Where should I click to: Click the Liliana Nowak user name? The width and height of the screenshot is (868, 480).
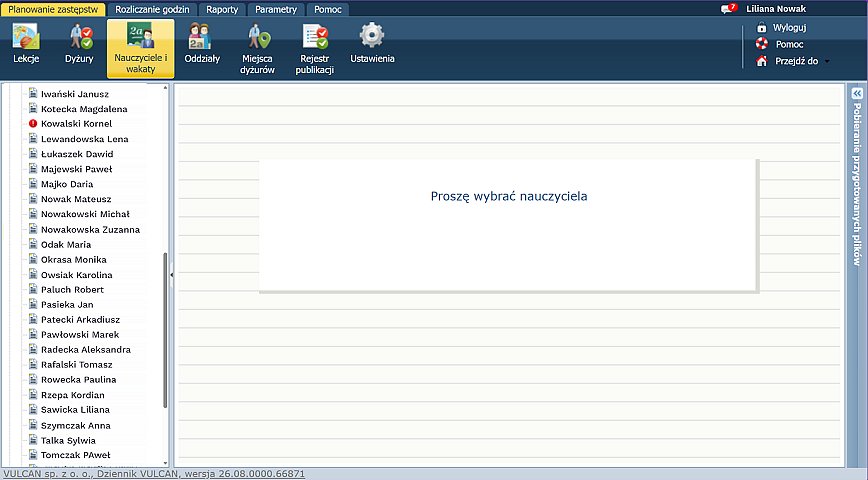(776, 9)
